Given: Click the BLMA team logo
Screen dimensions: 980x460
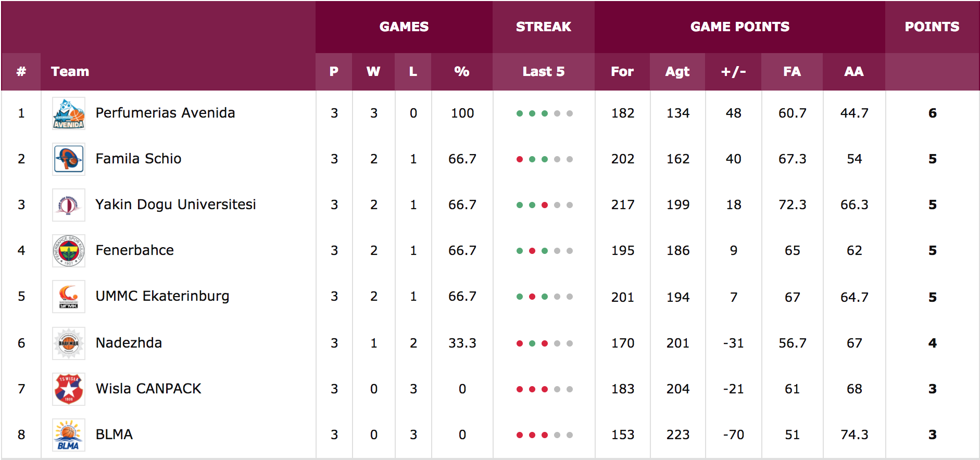Looking at the screenshot, I should tap(69, 435).
